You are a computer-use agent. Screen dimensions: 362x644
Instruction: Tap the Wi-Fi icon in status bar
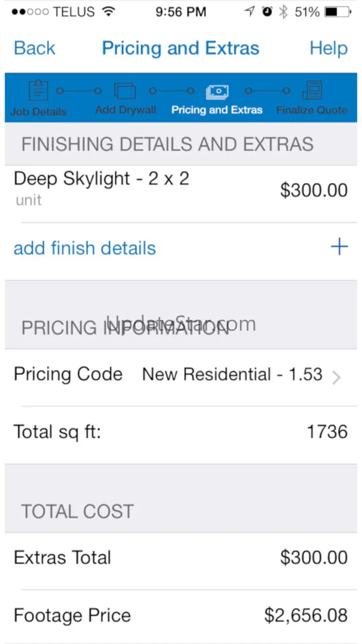[x=109, y=12]
